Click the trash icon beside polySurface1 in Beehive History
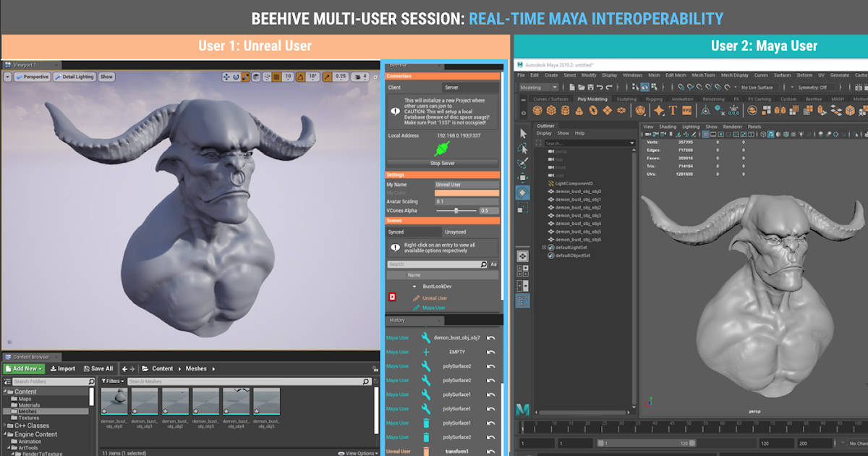The image size is (868, 456). [426, 423]
